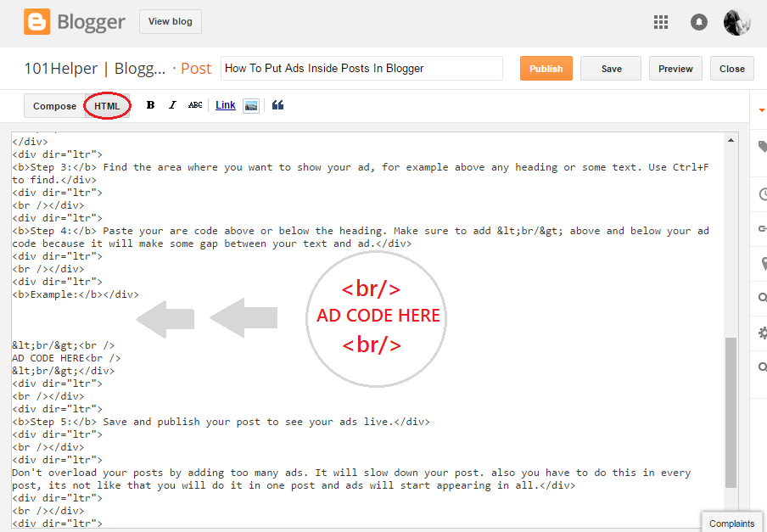Viewport: 767px width, 532px height.
Task: Switch to the HTML editor tab
Action: 107,106
